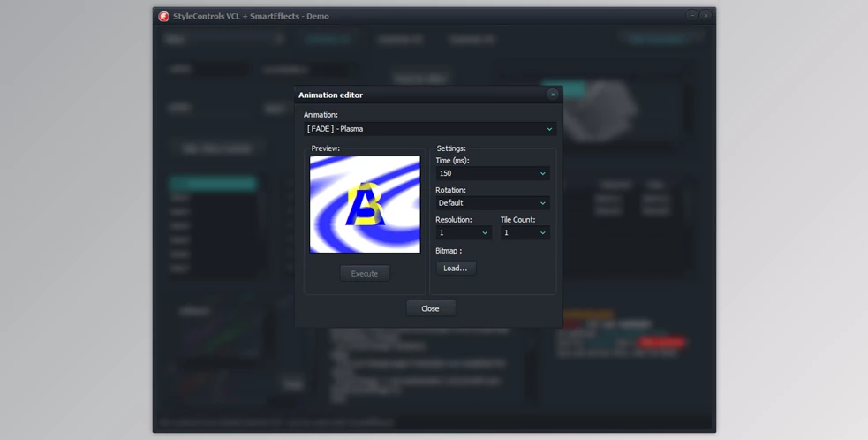868x440 pixels.
Task: Minimize the StyleControls demo main window
Action: click(x=692, y=16)
